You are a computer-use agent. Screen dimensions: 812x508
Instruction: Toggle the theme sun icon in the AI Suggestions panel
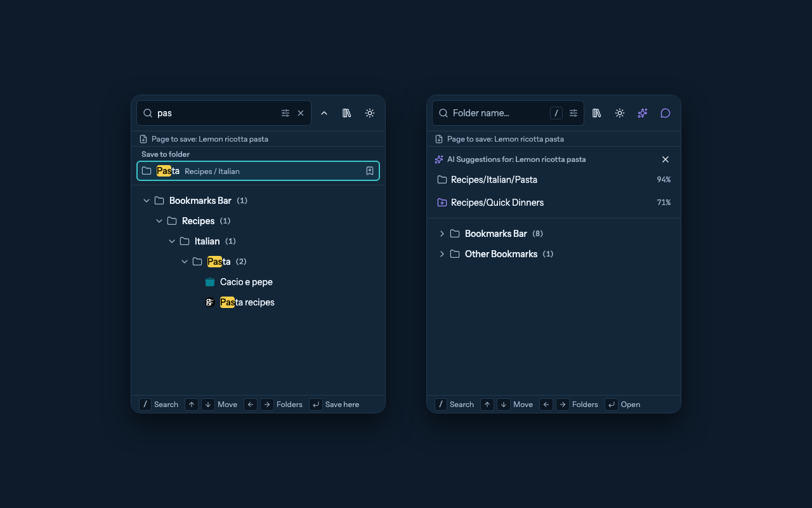click(x=620, y=113)
